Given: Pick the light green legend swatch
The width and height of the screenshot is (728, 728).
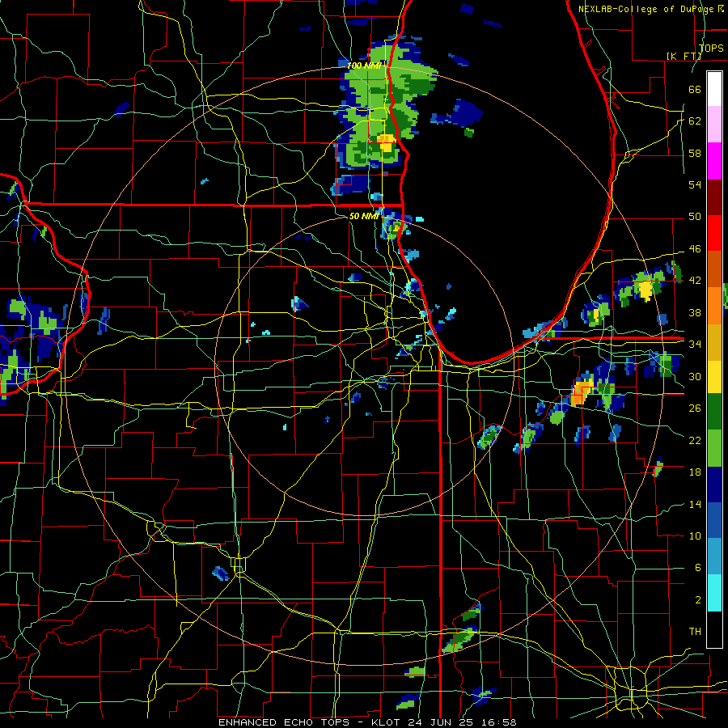Looking at the screenshot, I should coord(714,448).
